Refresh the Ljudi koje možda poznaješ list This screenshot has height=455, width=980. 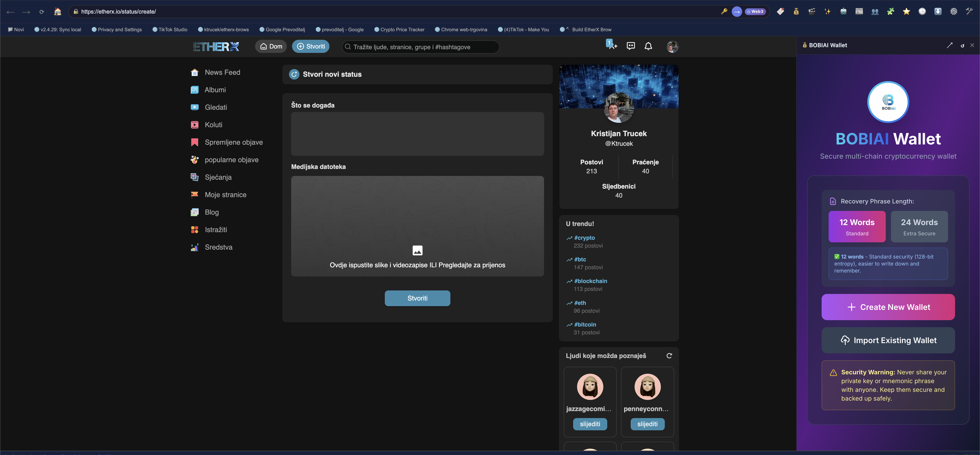[670, 356]
